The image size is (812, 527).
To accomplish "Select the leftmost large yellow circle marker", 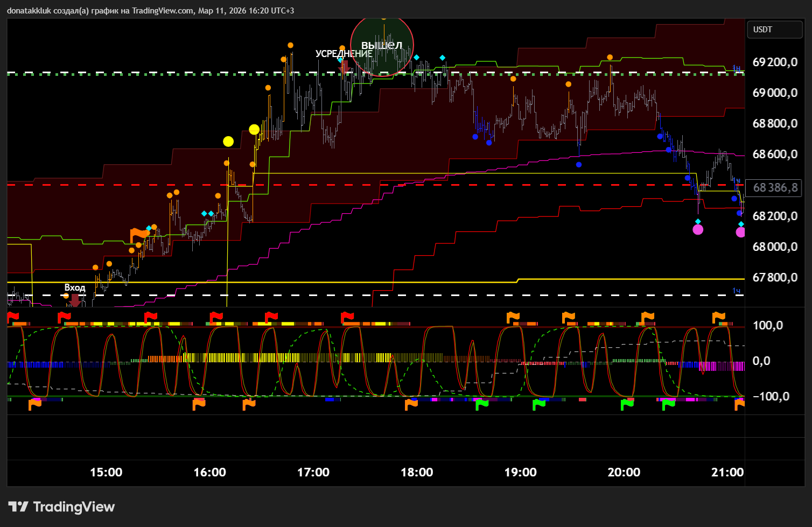I will [x=228, y=142].
